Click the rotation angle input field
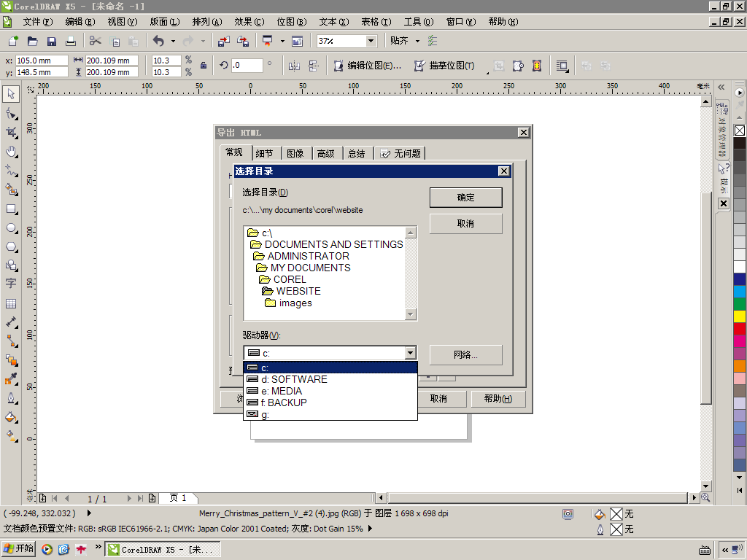This screenshot has height=560, width=747. (x=247, y=65)
